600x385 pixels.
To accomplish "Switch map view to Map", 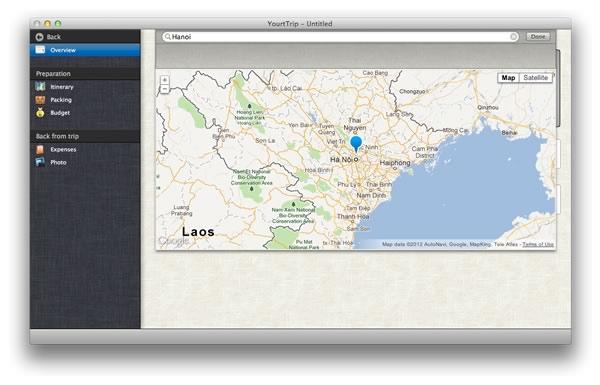I will 508,78.
